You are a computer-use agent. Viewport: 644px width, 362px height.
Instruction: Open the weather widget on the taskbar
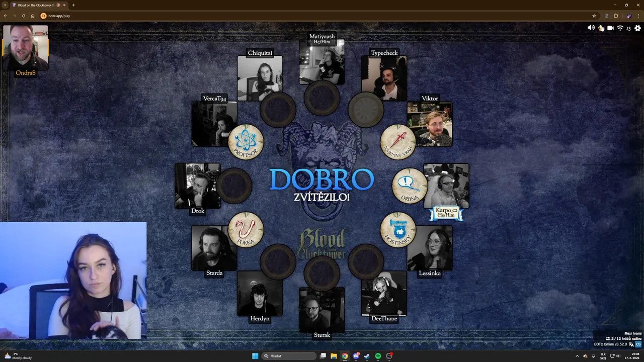click(18, 356)
